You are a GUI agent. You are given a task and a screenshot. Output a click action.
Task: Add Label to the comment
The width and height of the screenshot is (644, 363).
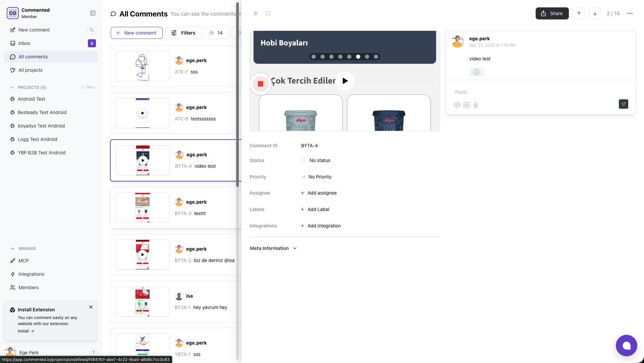click(315, 209)
